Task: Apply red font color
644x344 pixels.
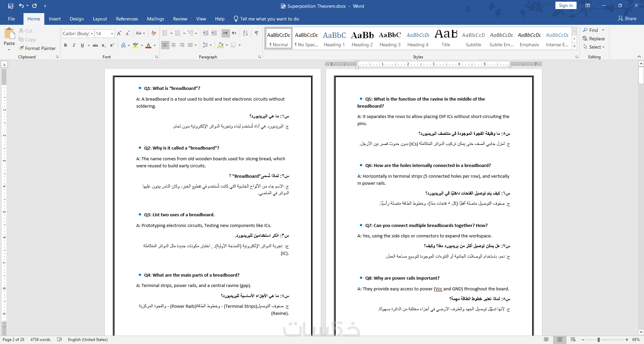Action: pyautogui.click(x=148, y=45)
